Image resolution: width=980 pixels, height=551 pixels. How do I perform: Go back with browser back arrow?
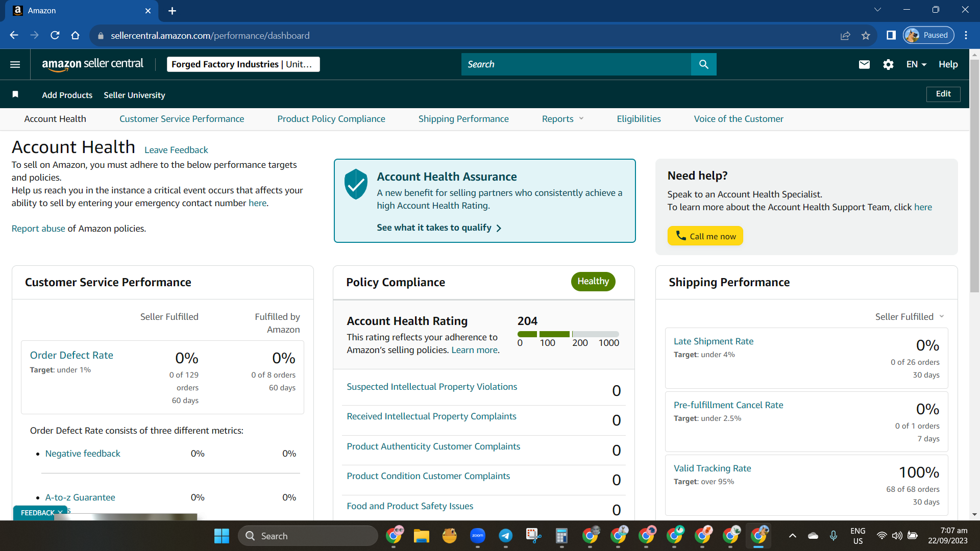[14, 35]
